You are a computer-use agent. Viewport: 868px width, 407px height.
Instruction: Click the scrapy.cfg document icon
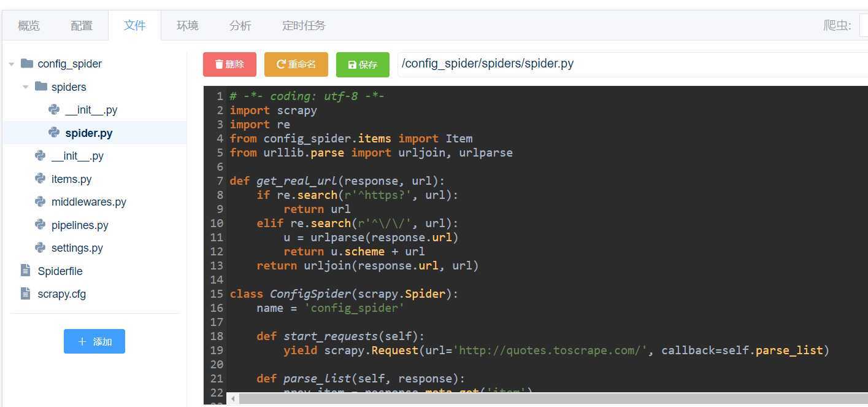tap(25, 293)
